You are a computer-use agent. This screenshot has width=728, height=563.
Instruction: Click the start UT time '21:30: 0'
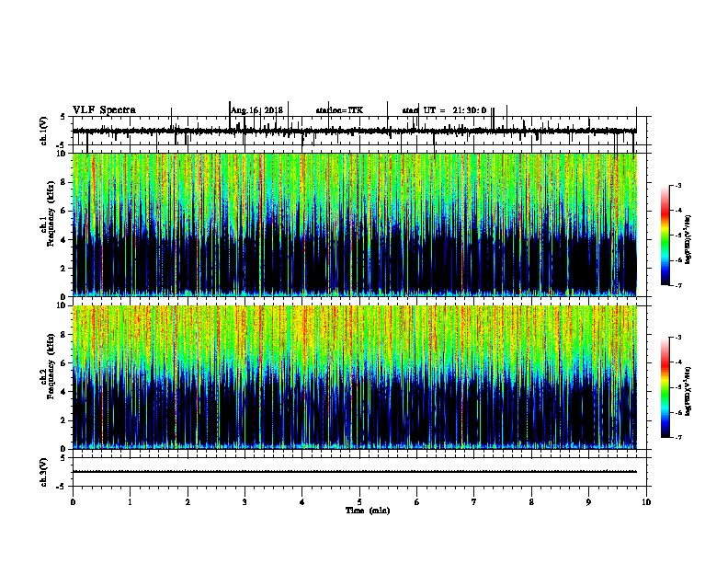point(470,110)
